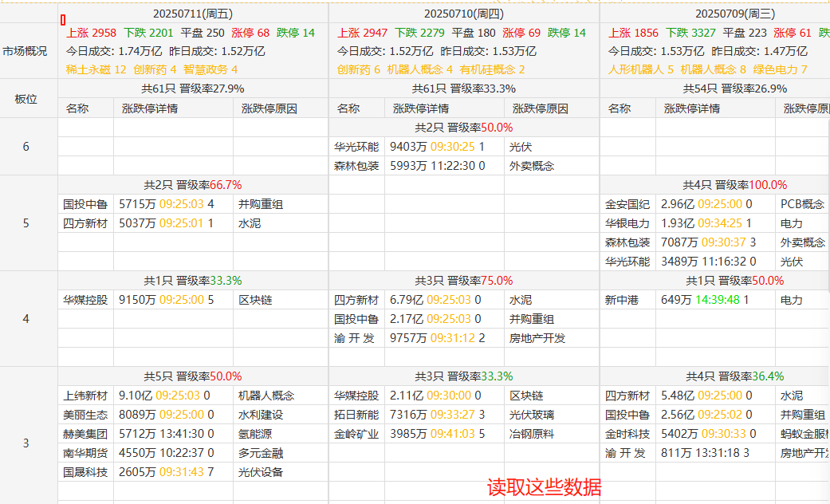Click 名称 column header under 20250711

tap(77, 108)
